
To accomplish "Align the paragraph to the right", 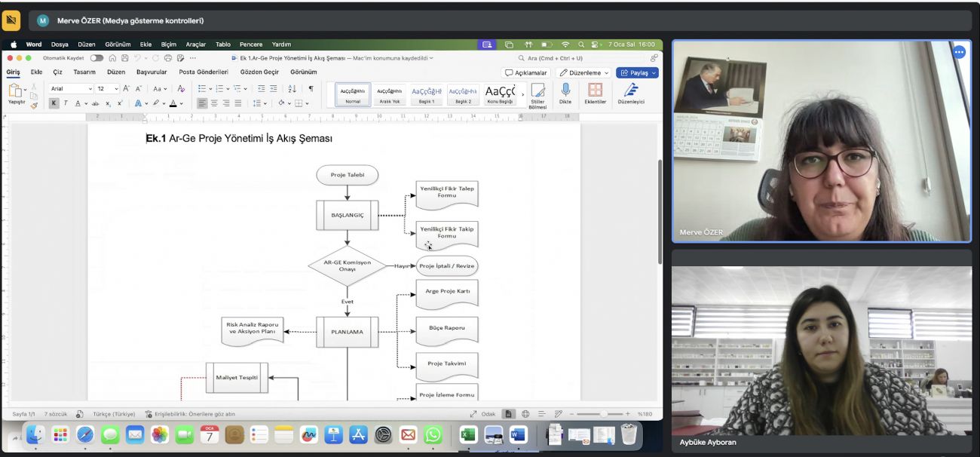I will tap(226, 103).
